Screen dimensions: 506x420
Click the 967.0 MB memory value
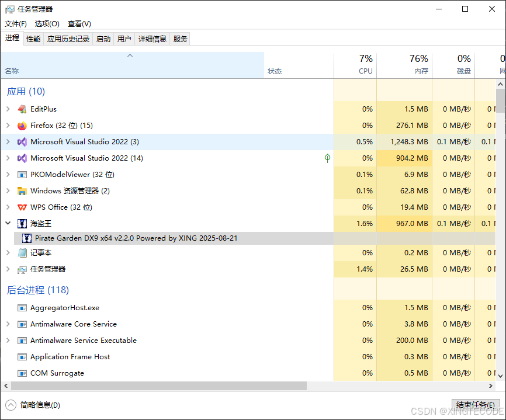click(412, 224)
